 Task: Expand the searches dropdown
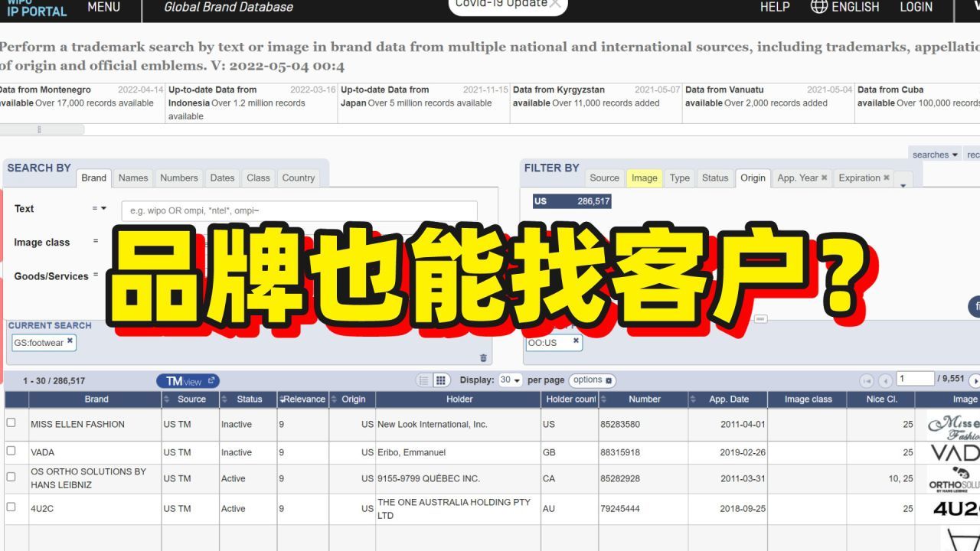[935, 155]
